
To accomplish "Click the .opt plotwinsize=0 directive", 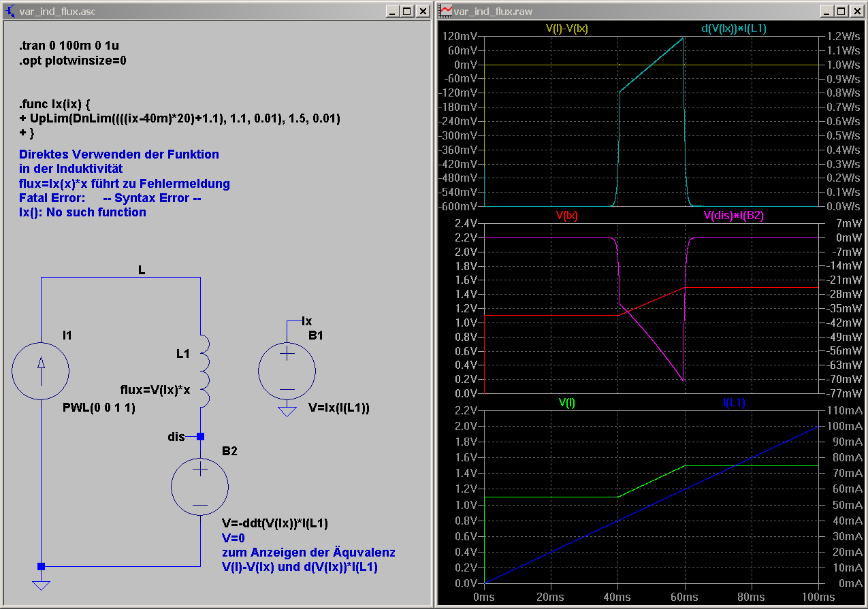I will tap(73, 61).
